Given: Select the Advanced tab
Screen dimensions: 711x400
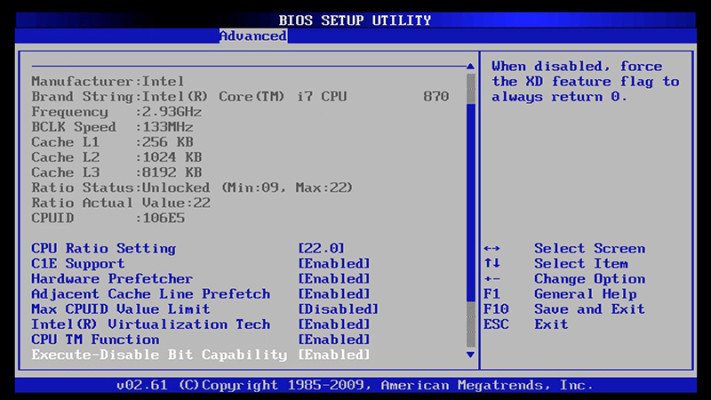Looking at the screenshot, I should (253, 36).
